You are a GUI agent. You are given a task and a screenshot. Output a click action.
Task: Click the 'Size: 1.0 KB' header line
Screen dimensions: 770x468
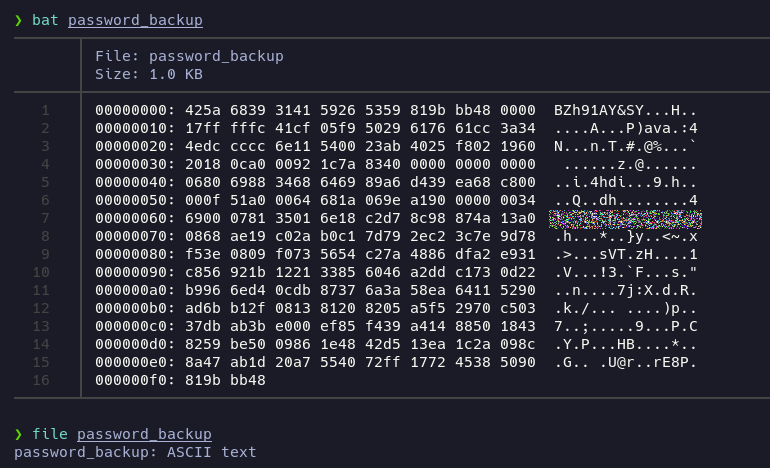pyautogui.click(x=148, y=74)
